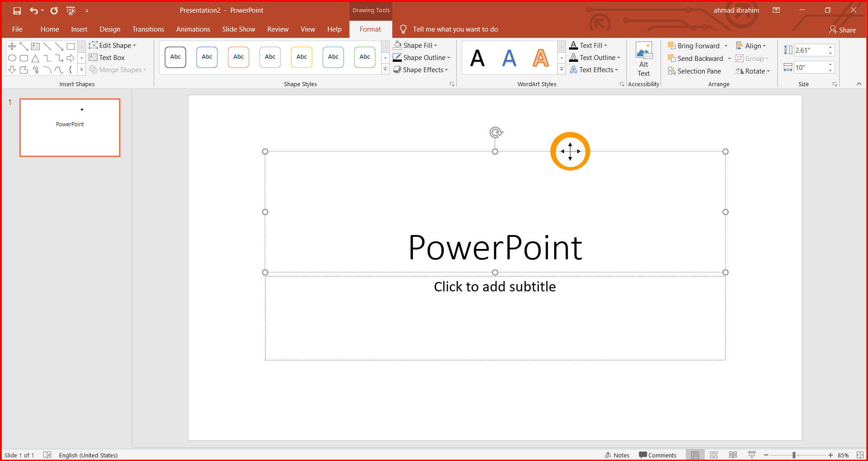Select the triangle shape

point(36,58)
